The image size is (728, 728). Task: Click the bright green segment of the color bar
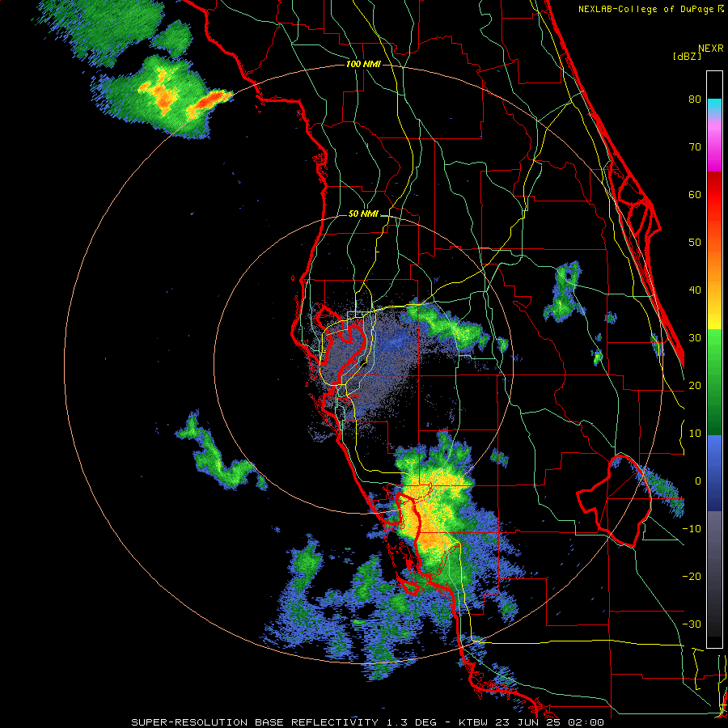point(714,353)
